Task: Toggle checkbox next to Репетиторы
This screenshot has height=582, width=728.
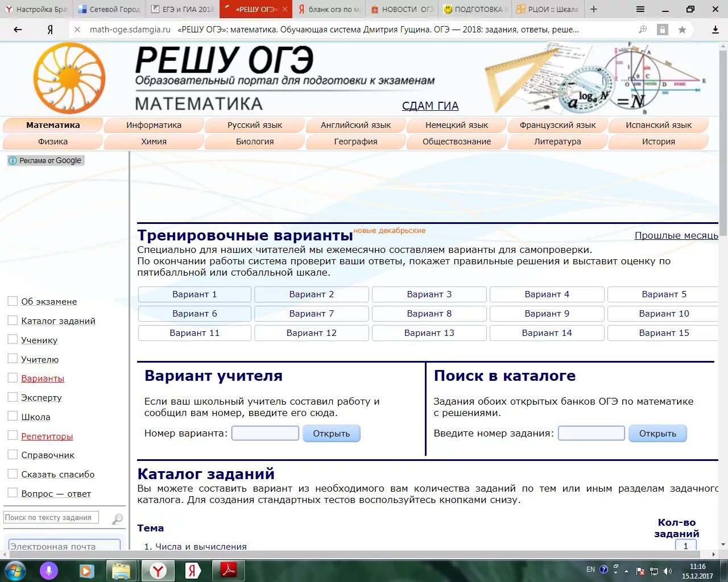Action: click(13, 435)
